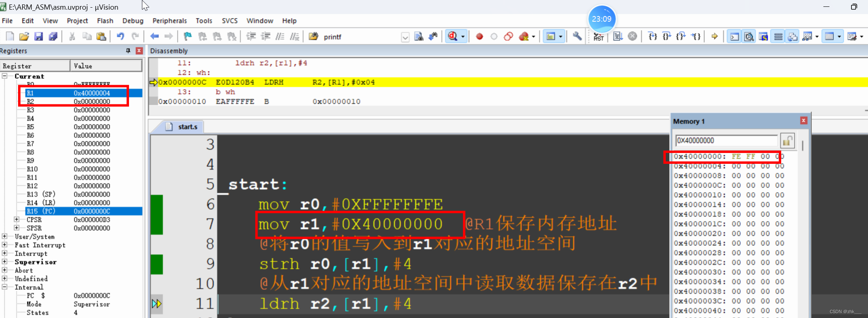Create a new file from the toolbar
Viewport: 868px width, 318px height.
(x=10, y=37)
